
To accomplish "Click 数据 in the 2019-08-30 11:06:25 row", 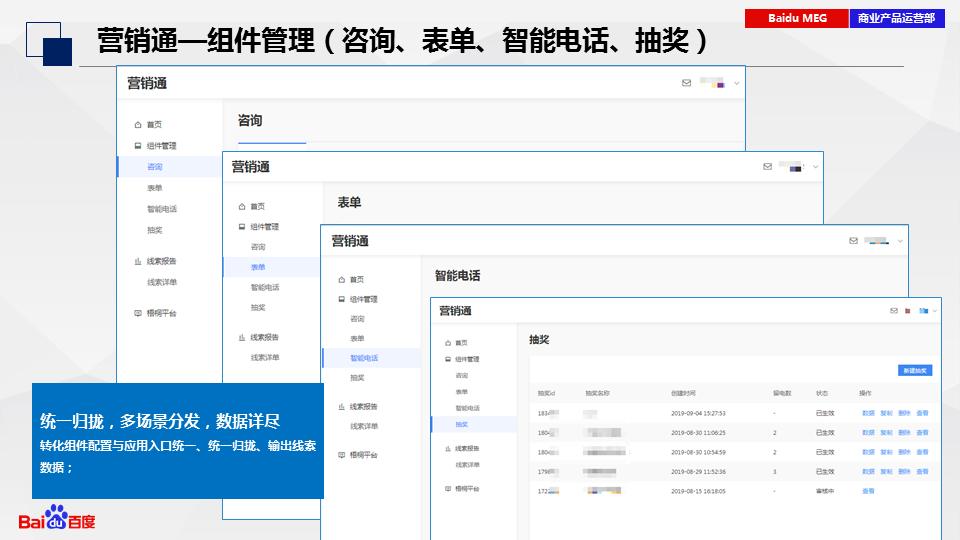I will [x=867, y=432].
